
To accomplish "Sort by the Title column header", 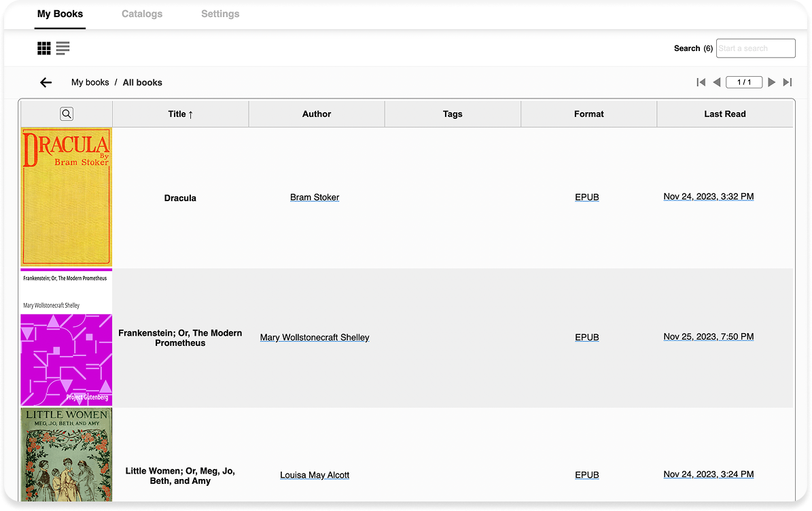I will pos(180,114).
